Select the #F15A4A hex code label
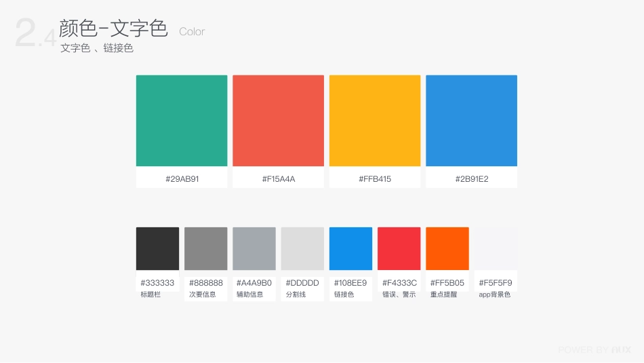Screen dimensions: 644x363 pos(278,179)
